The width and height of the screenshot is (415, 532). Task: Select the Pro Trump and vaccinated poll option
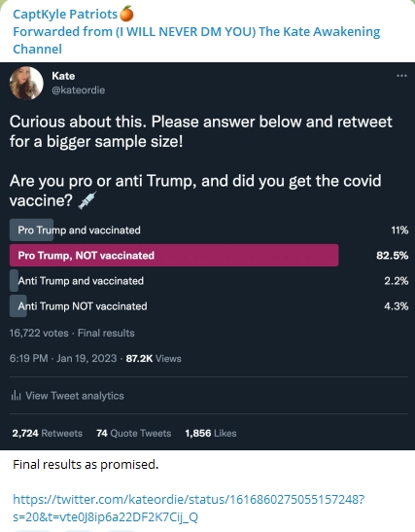(209, 231)
